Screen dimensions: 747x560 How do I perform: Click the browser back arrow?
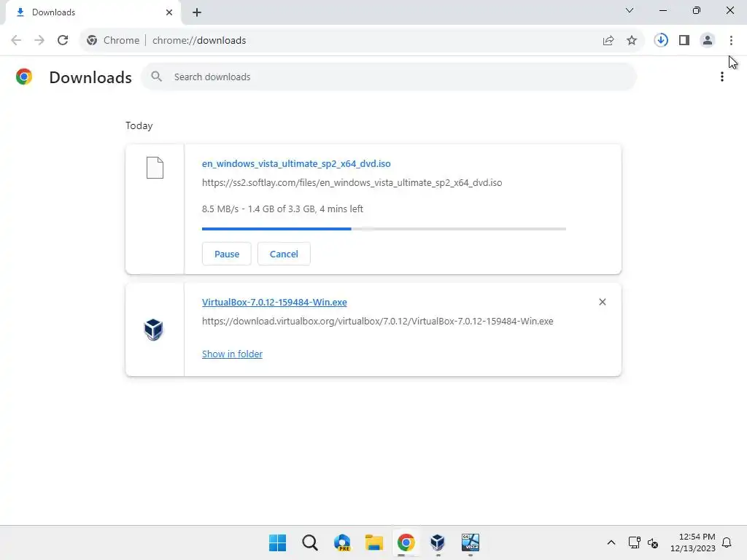pos(16,40)
